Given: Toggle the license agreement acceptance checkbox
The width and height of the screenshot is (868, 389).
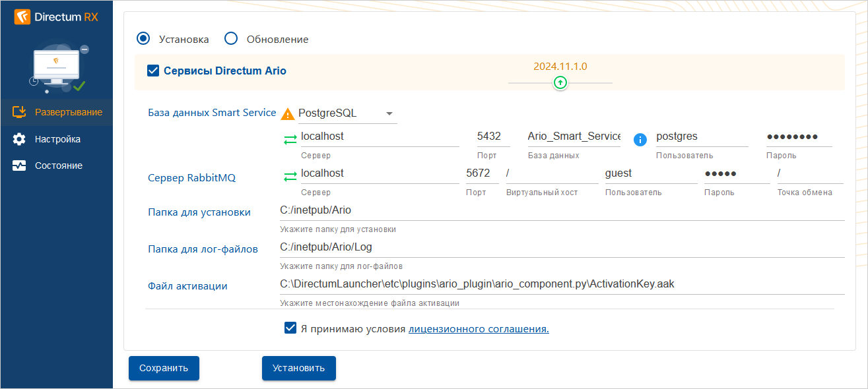Looking at the screenshot, I should (x=290, y=328).
